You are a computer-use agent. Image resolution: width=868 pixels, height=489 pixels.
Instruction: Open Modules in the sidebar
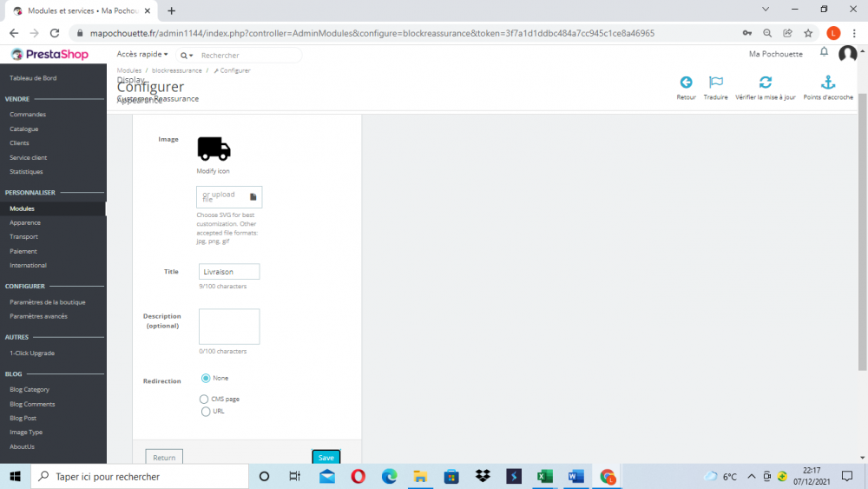pyautogui.click(x=23, y=208)
